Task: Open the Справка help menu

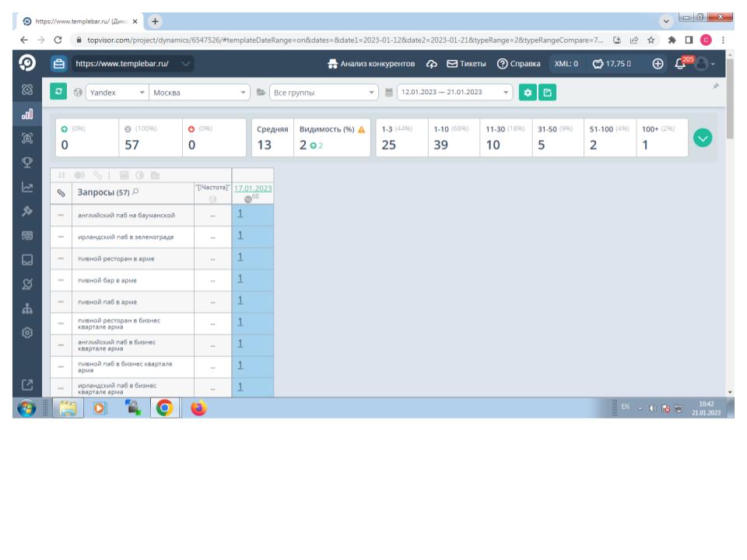Action: pyautogui.click(x=519, y=63)
